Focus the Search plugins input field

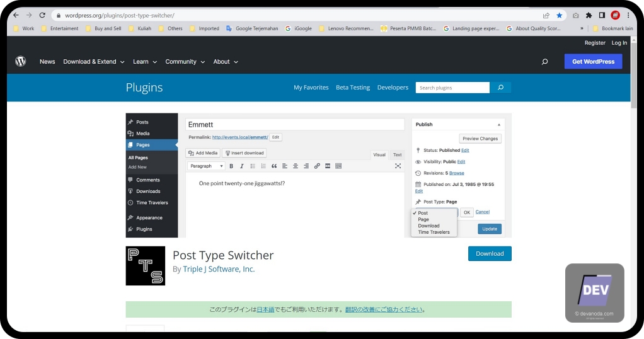tap(452, 88)
